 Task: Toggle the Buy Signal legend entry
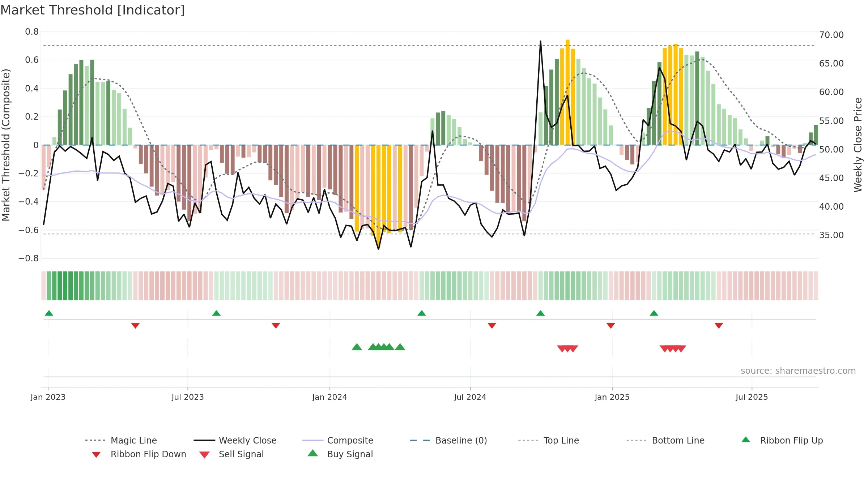click(340, 454)
